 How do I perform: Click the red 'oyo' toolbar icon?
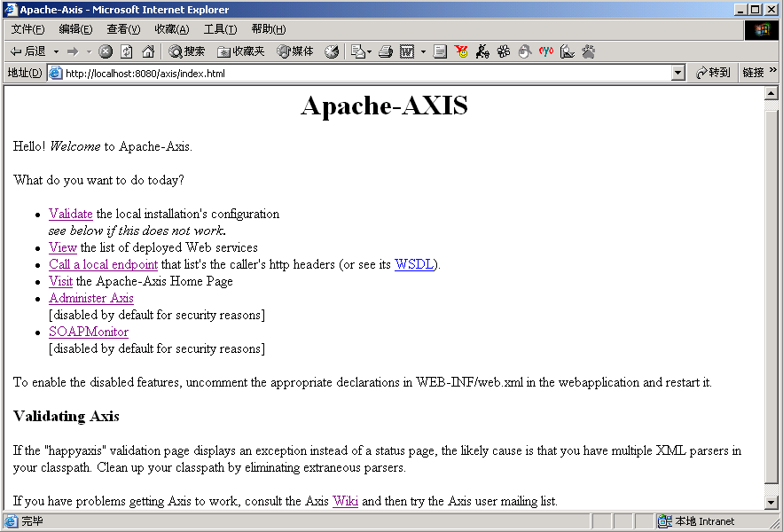546,51
